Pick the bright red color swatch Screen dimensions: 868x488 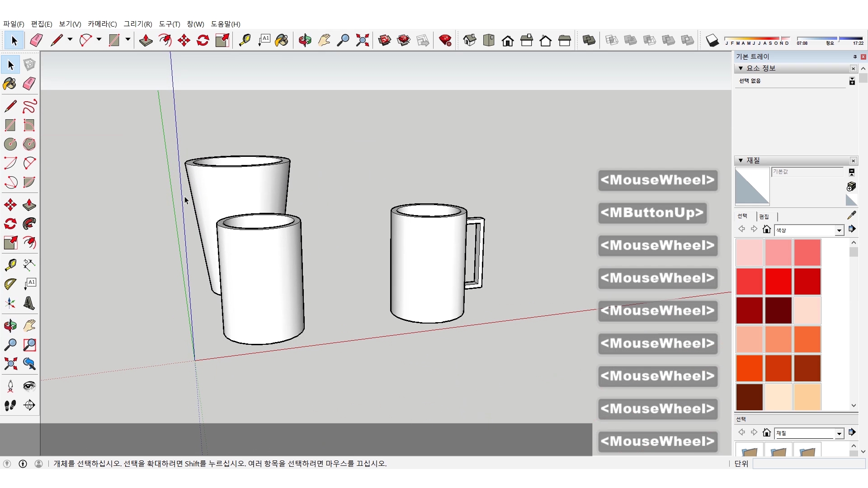coord(778,281)
